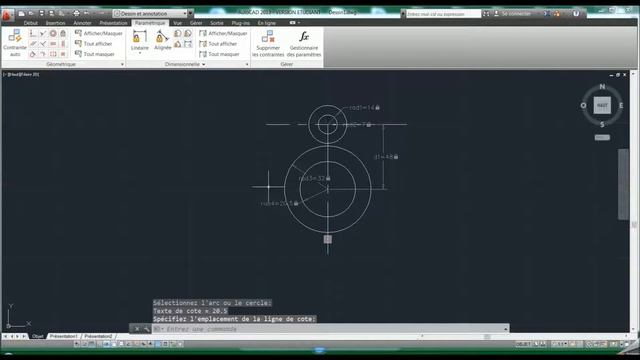Image resolution: width=640 pixels, height=360 pixels.
Task: Click the Autodesk Exchange icon
Action: [x=547, y=13]
